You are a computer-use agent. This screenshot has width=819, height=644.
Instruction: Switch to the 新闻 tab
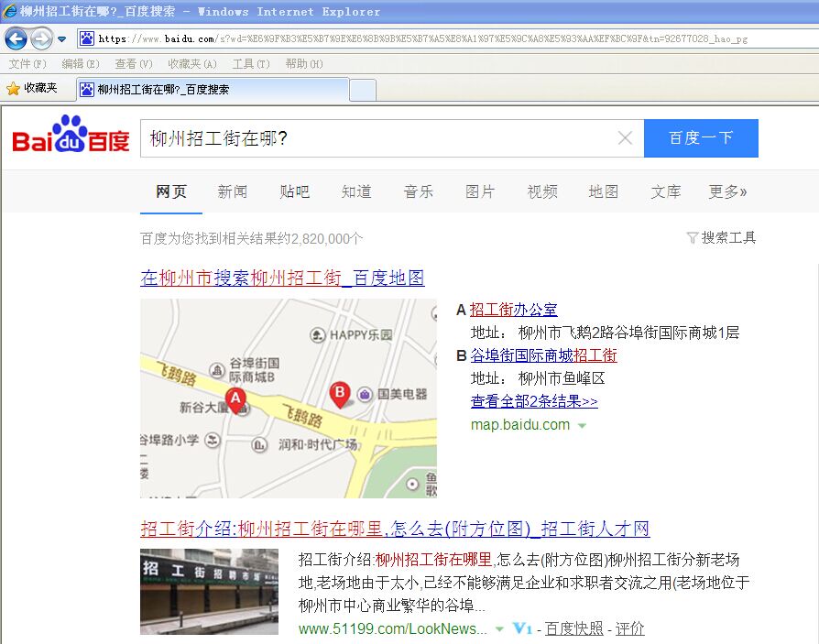click(233, 191)
